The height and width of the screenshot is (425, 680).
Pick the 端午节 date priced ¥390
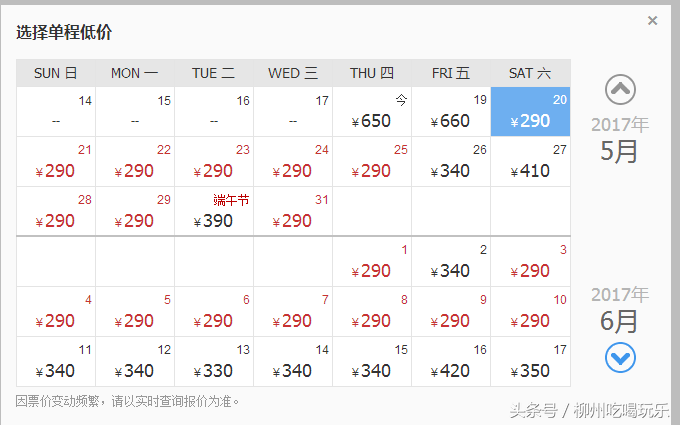click(x=214, y=212)
